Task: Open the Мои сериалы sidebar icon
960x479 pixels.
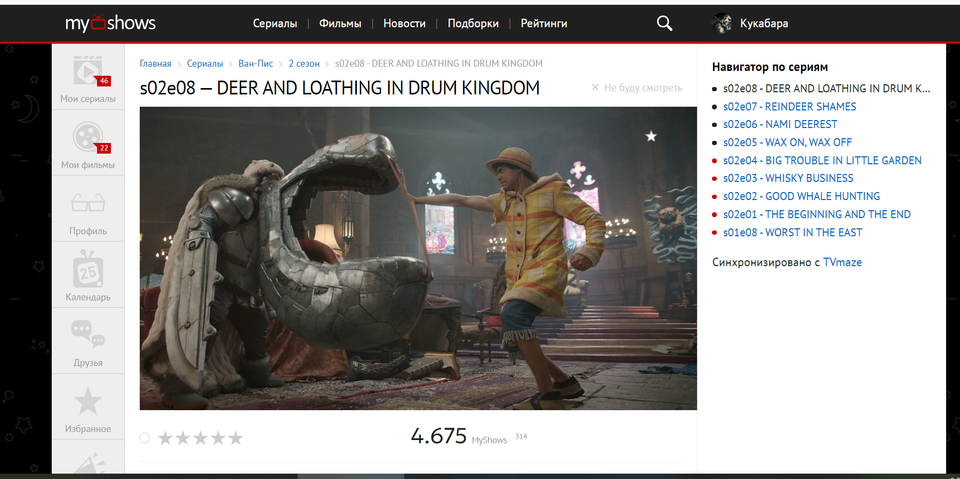Action: tap(88, 70)
